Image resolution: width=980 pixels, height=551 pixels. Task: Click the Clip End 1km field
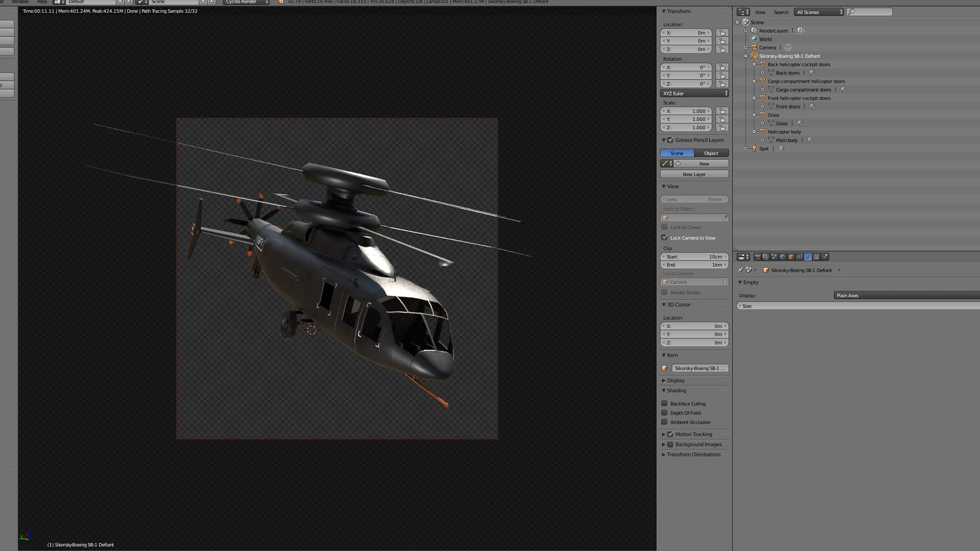[x=695, y=265]
